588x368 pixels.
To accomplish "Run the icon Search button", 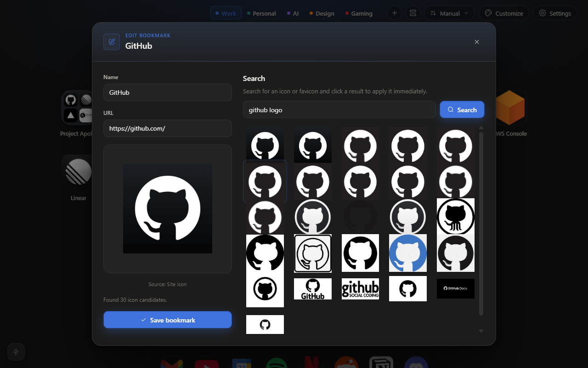I will [462, 109].
